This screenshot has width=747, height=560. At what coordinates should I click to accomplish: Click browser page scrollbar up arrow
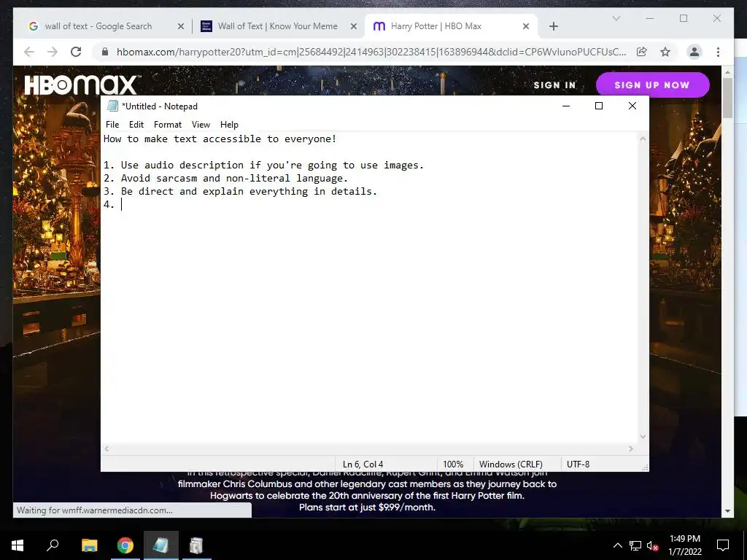tap(727, 72)
